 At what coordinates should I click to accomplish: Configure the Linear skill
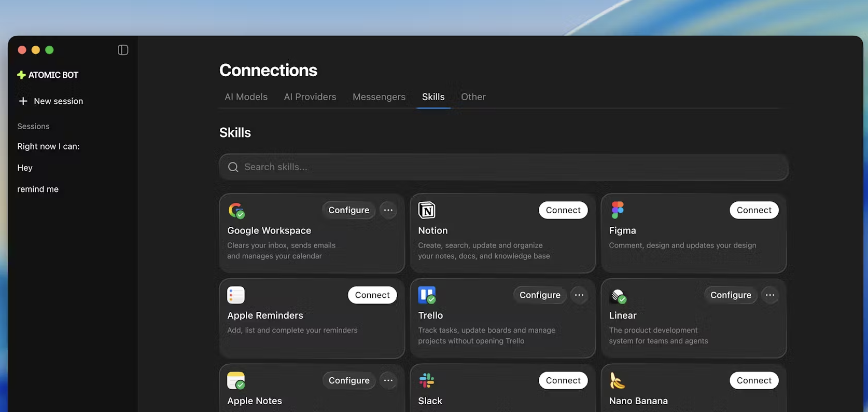click(x=731, y=295)
